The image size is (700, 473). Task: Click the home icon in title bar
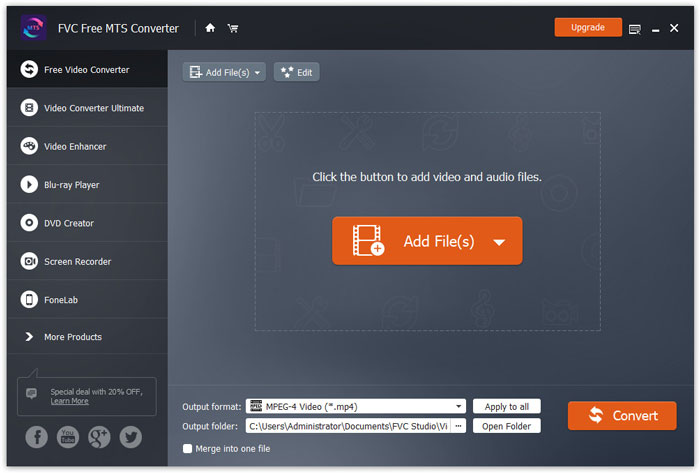(x=210, y=28)
